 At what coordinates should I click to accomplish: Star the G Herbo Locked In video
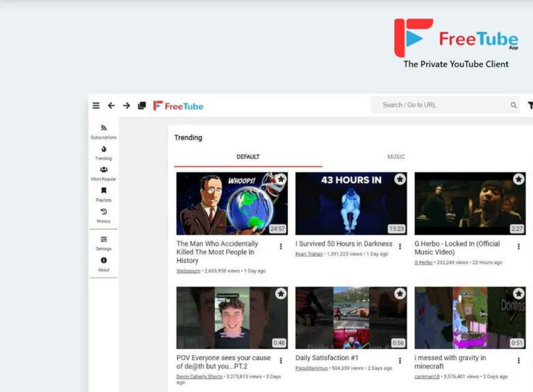518,179
